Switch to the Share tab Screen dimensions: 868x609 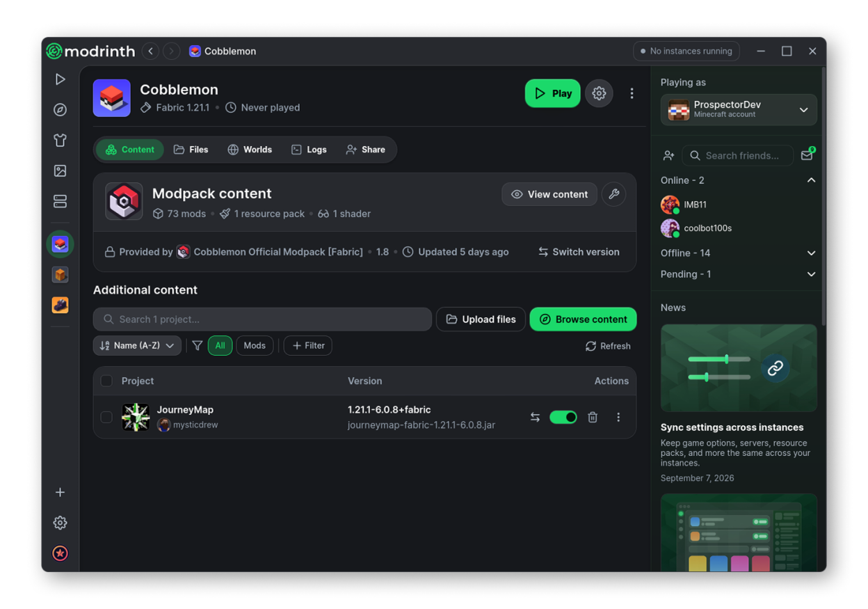click(365, 150)
